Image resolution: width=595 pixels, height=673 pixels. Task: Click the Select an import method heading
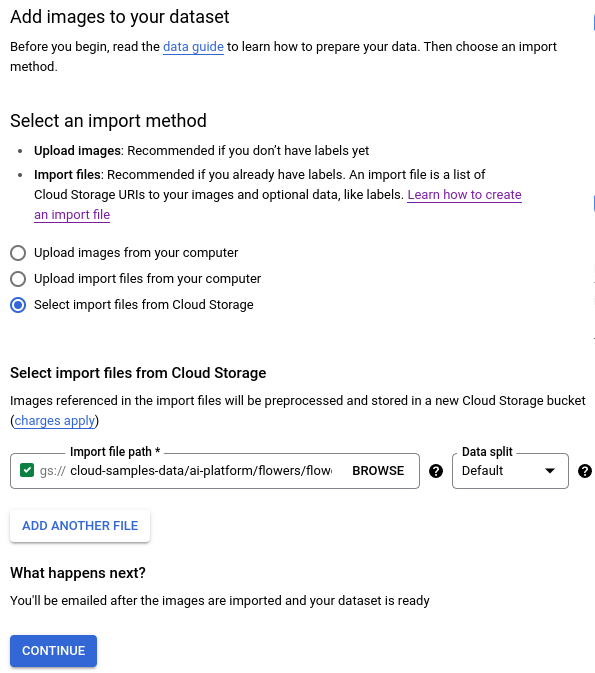[x=108, y=121]
